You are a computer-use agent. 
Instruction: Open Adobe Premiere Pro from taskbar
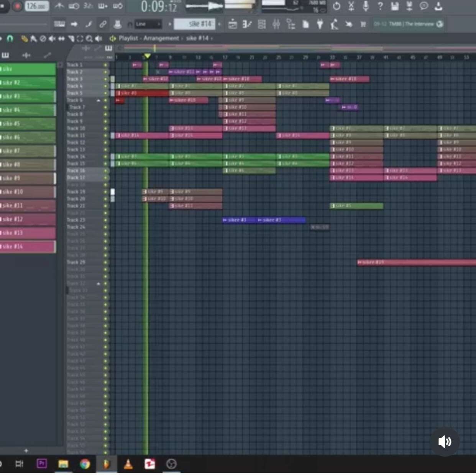coord(41,464)
